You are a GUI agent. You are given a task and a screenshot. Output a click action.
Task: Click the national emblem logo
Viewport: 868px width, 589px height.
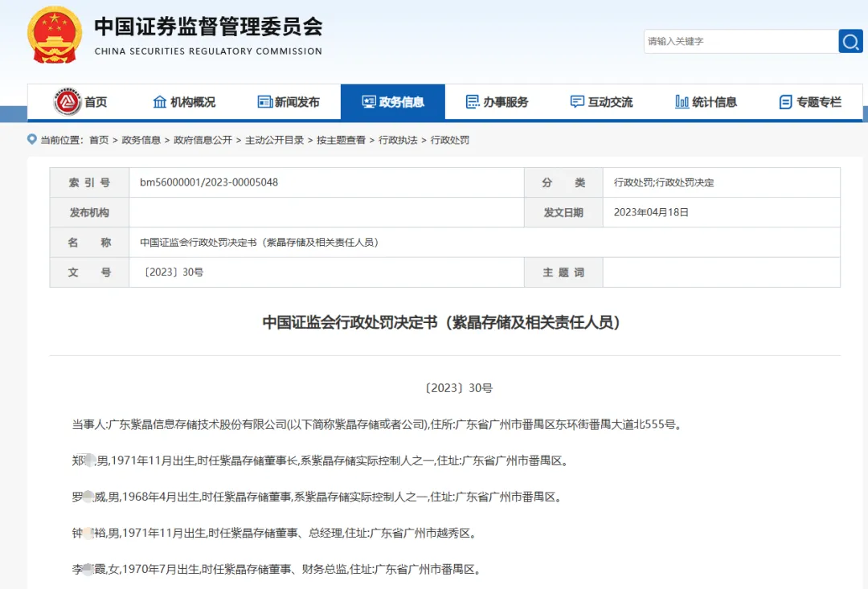(x=55, y=35)
